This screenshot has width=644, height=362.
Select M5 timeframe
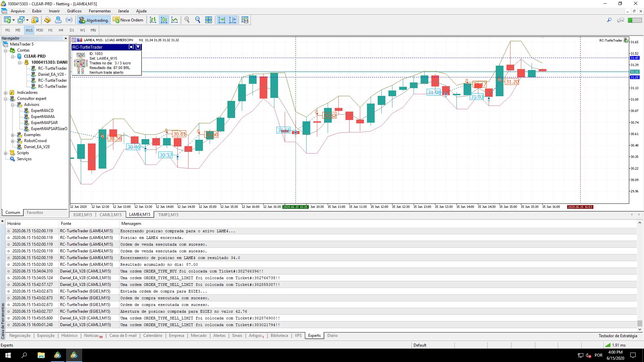tap(18, 30)
